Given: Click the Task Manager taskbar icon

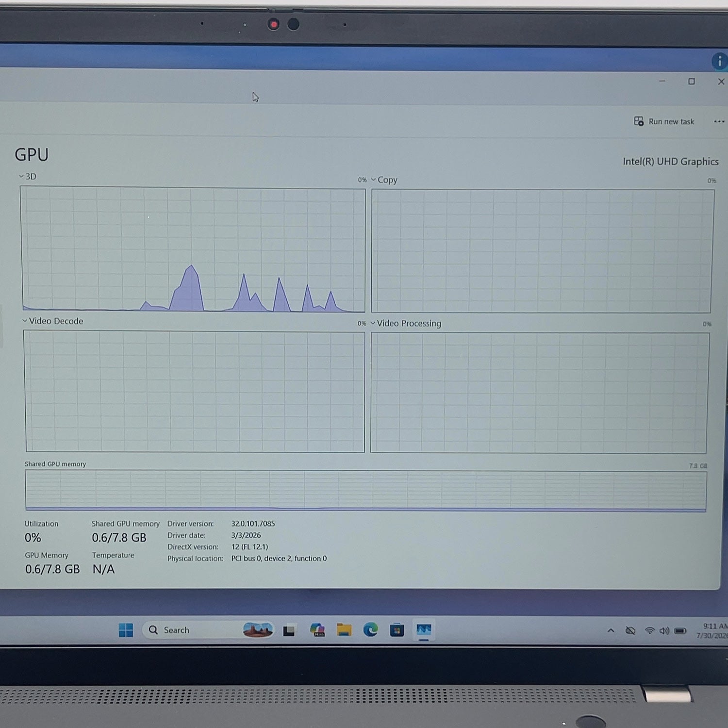Looking at the screenshot, I should point(424,630).
